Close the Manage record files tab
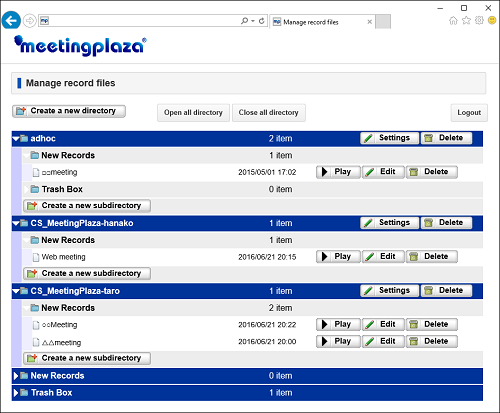Image resolution: width=500 pixels, height=413 pixels. [x=369, y=22]
